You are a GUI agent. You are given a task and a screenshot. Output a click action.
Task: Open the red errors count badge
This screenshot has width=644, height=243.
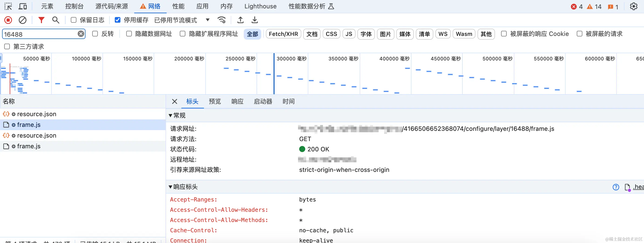577,7
